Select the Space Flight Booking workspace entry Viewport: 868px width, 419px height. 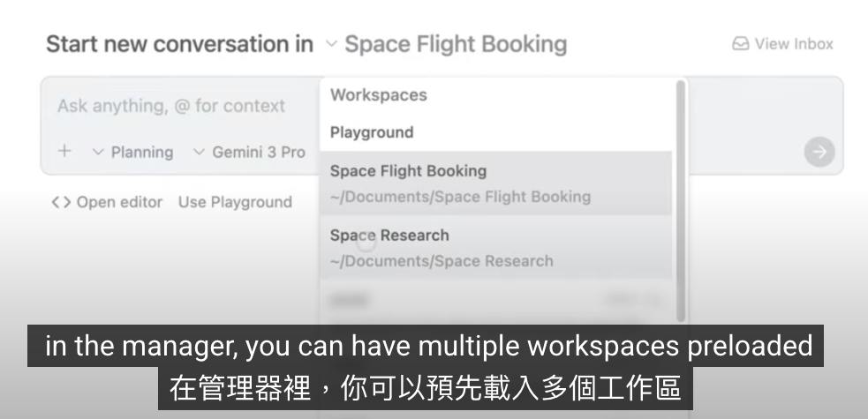(x=408, y=171)
